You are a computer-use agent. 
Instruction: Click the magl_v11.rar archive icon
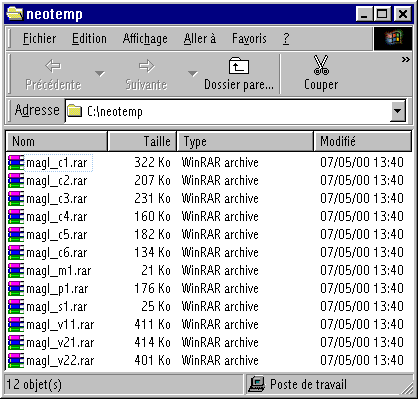pos(16,325)
